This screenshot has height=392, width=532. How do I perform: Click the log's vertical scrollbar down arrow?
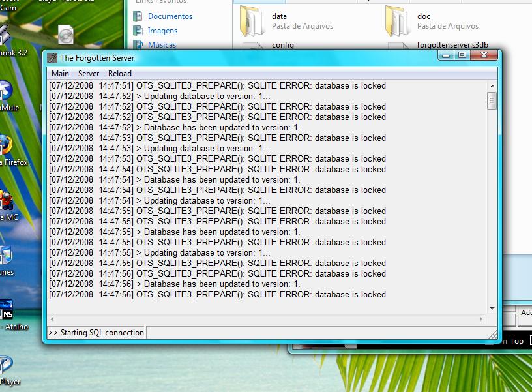click(x=492, y=308)
